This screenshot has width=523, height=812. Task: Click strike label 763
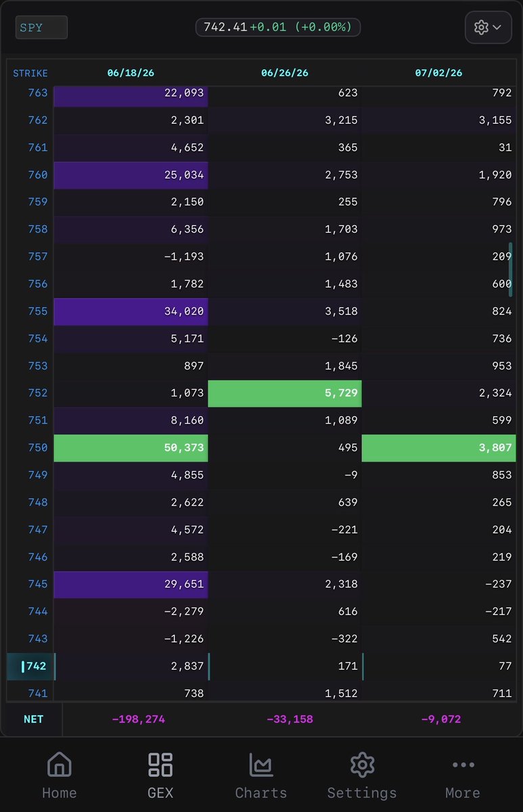38,93
